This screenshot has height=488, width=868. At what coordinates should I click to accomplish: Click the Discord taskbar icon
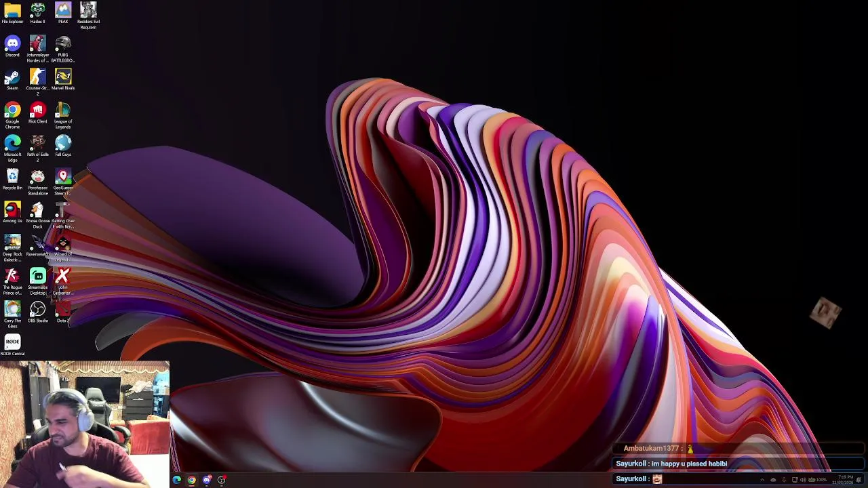coord(207,480)
